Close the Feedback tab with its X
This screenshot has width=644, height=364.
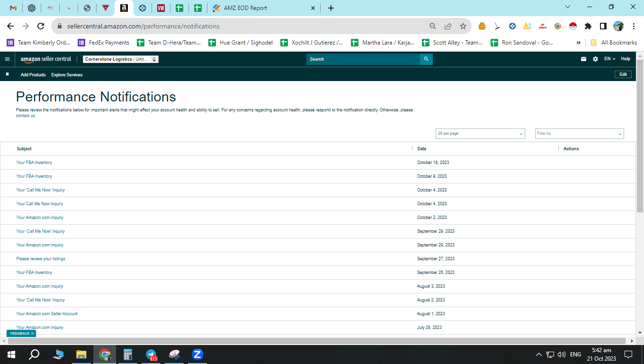32,334
